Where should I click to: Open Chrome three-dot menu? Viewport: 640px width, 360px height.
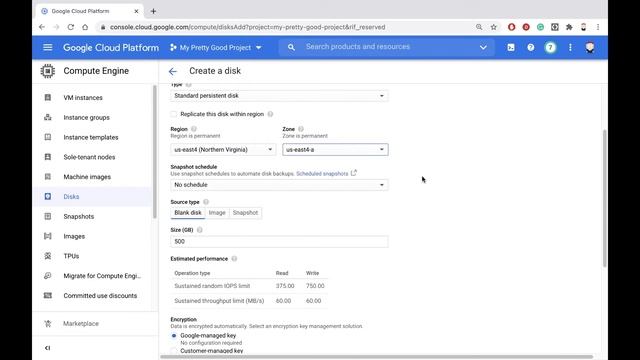(598, 27)
